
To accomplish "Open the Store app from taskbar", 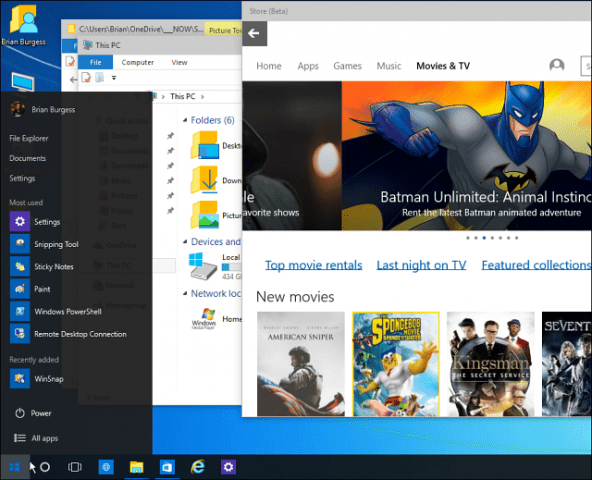I will (167, 467).
